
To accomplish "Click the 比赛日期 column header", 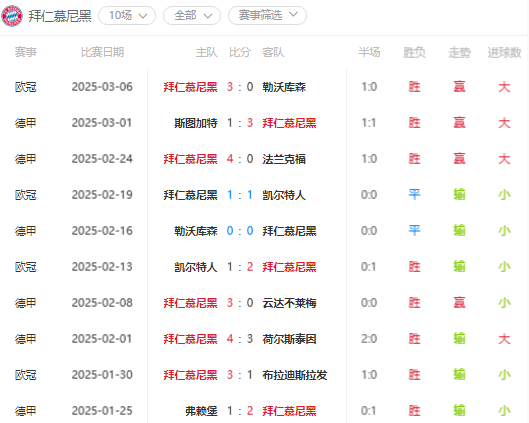I will point(102,52).
